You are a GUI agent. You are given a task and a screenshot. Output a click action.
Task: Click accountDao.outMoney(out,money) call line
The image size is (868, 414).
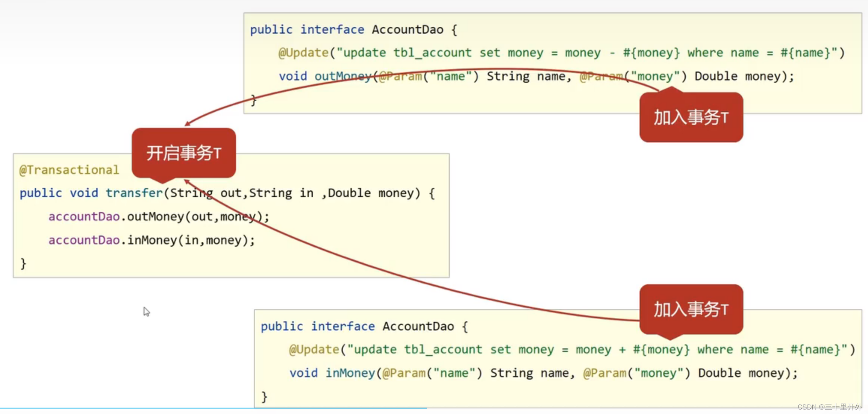pyautogui.click(x=159, y=217)
